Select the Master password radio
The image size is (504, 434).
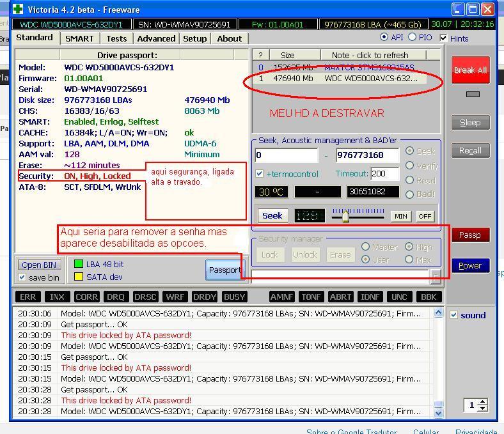point(365,247)
